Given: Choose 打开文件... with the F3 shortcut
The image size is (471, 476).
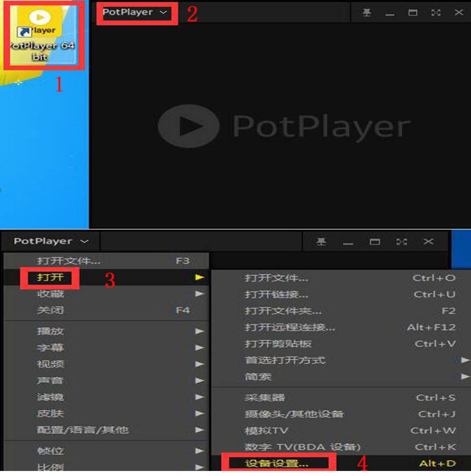Looking at the screenshot, I should pos(106,261).
